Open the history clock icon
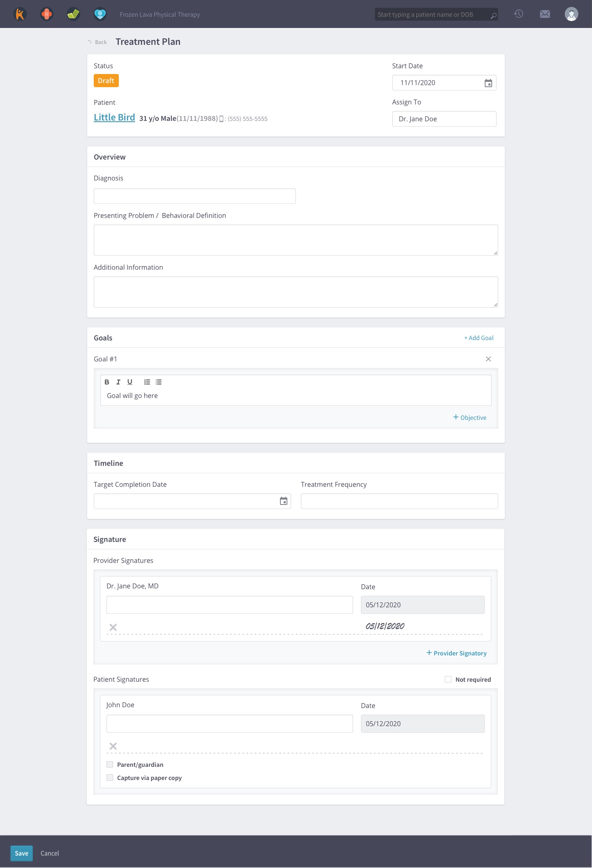The height and width of the screenshot is (868, 592). point(518,14)
